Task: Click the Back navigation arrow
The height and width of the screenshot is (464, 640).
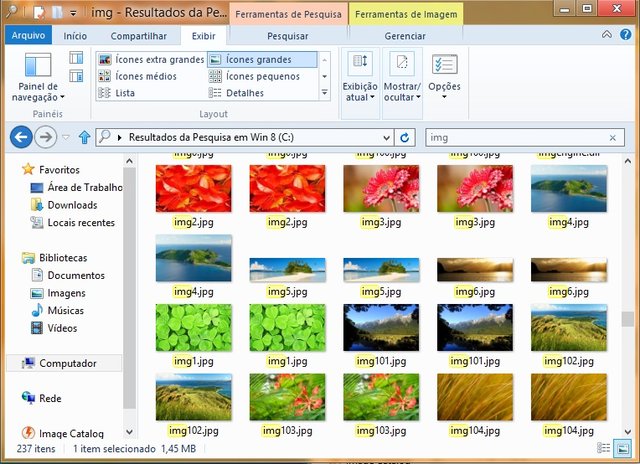Action: click(x=20, y=137)
